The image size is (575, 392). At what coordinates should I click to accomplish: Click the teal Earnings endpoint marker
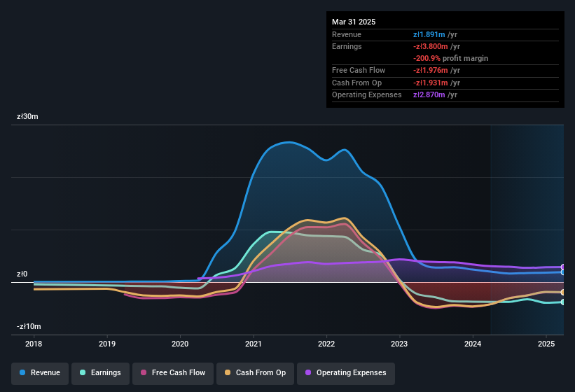pyautogui.click(x=563, y=302)
